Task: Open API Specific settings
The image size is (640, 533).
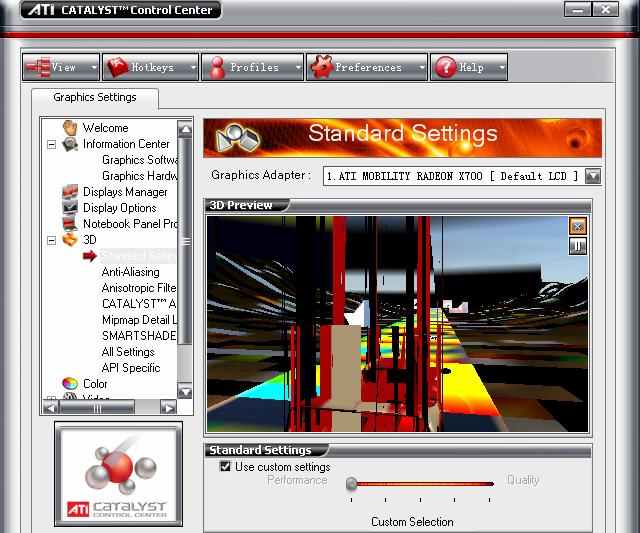Action: [x=131, y=368]
